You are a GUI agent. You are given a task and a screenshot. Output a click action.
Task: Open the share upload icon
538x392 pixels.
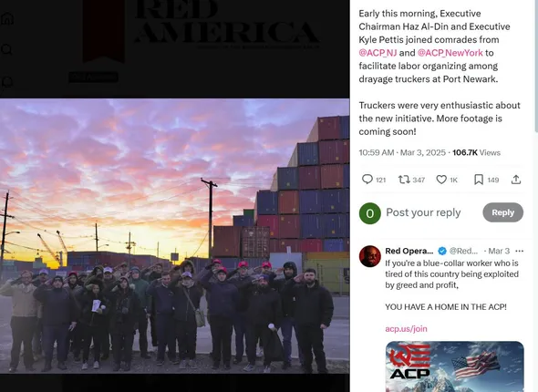pyautogui.click(x=516, y=180)
